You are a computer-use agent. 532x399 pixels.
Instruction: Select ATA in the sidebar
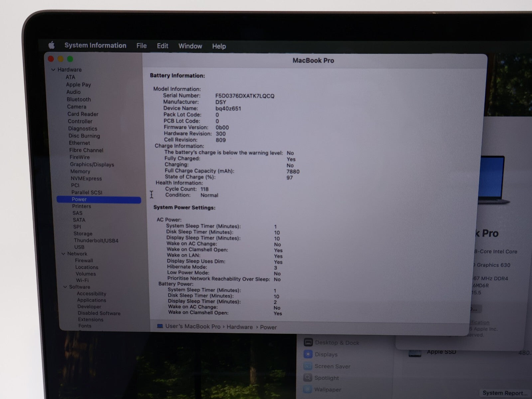click(70, 77)
